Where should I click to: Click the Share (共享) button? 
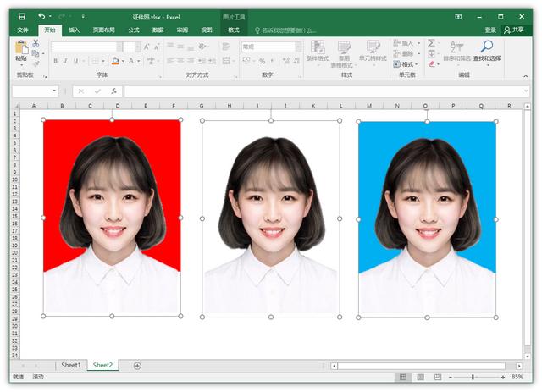tap(514, 30)
